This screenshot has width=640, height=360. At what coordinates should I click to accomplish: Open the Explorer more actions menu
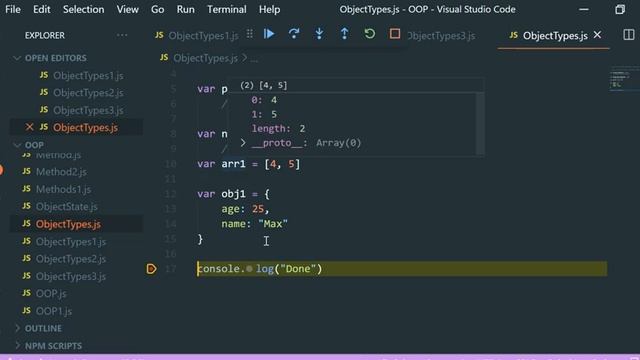pos(122,35)
